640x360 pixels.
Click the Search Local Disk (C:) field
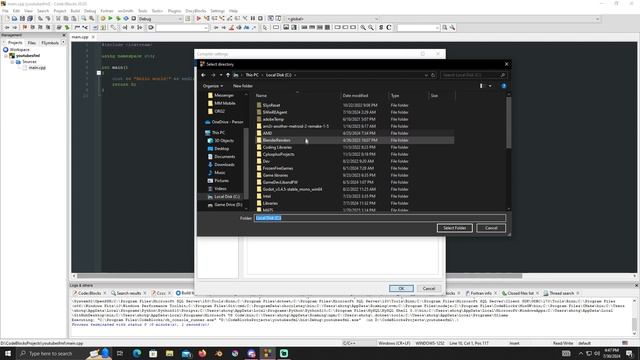tap(473, 75)
